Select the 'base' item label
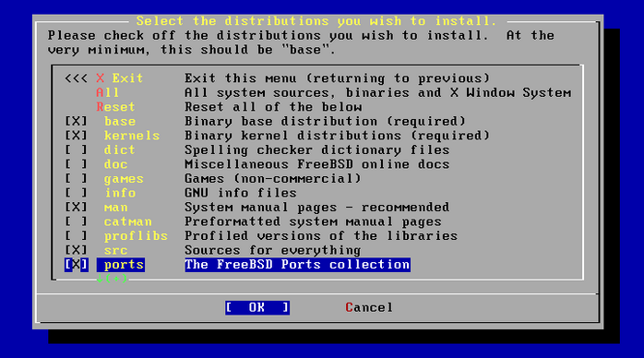 click(x=120, y=122)
